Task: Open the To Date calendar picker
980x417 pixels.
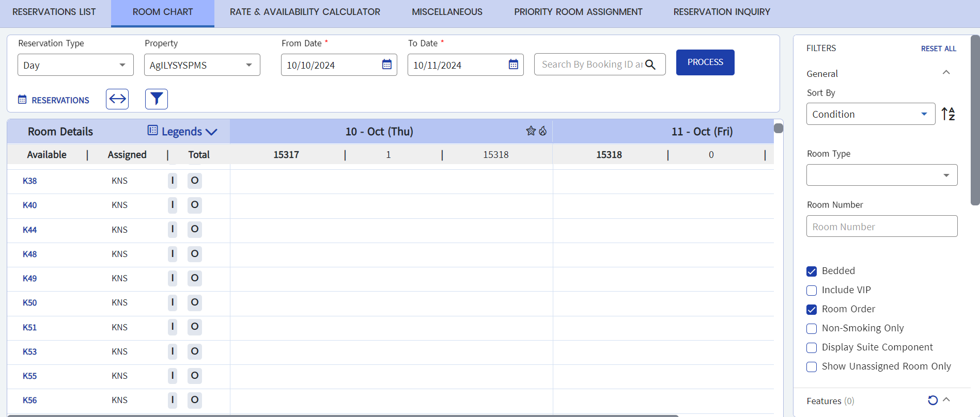Action: tap(513, 65)
